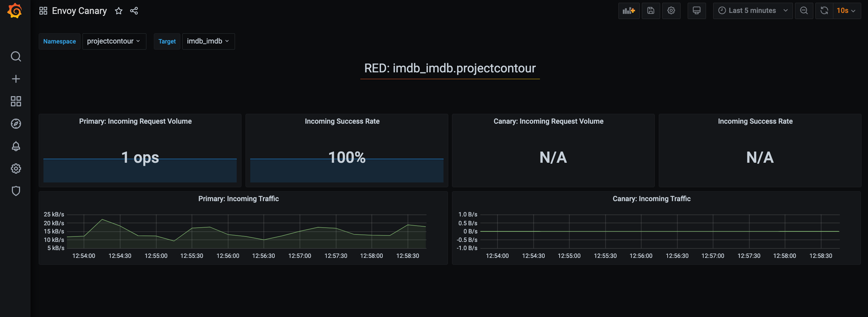
Task: Click the RED: imdb_imdb.projectcontour heading
Action: tap(450, 68)
